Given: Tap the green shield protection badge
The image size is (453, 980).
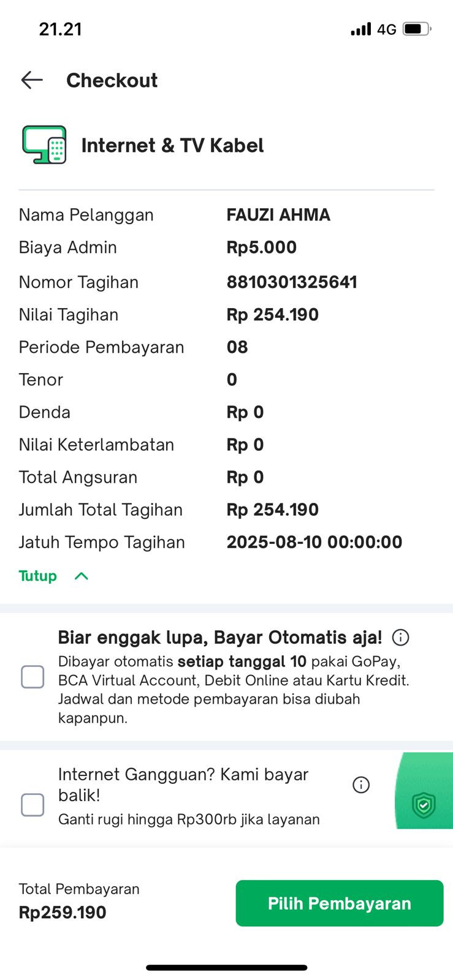Looking at the screenshot, I should [x=424, y=805].
